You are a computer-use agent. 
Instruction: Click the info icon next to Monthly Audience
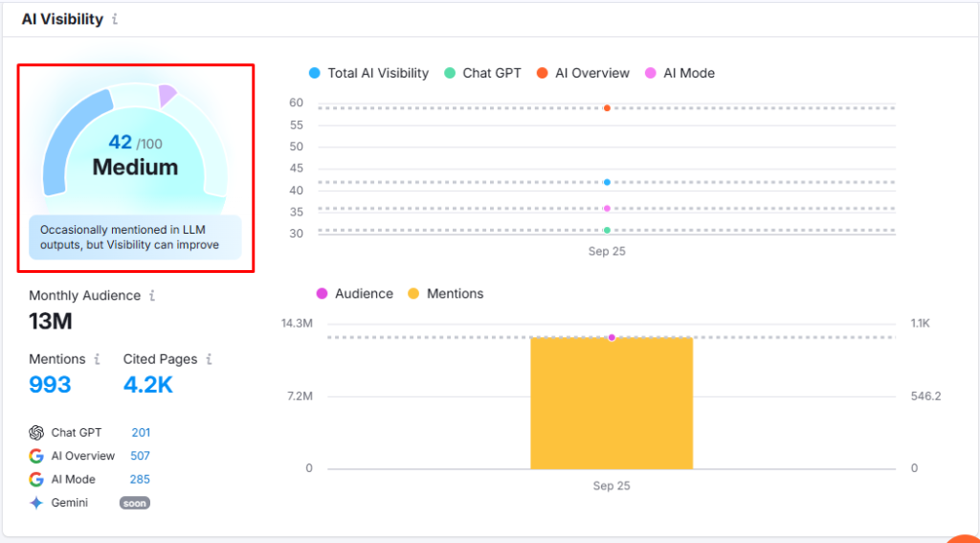click(151, 296)
